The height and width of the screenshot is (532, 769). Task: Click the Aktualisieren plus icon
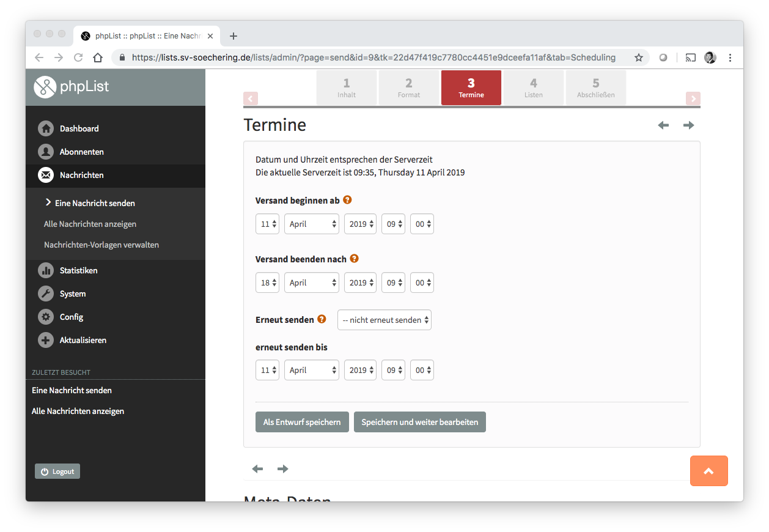(46, 340)
